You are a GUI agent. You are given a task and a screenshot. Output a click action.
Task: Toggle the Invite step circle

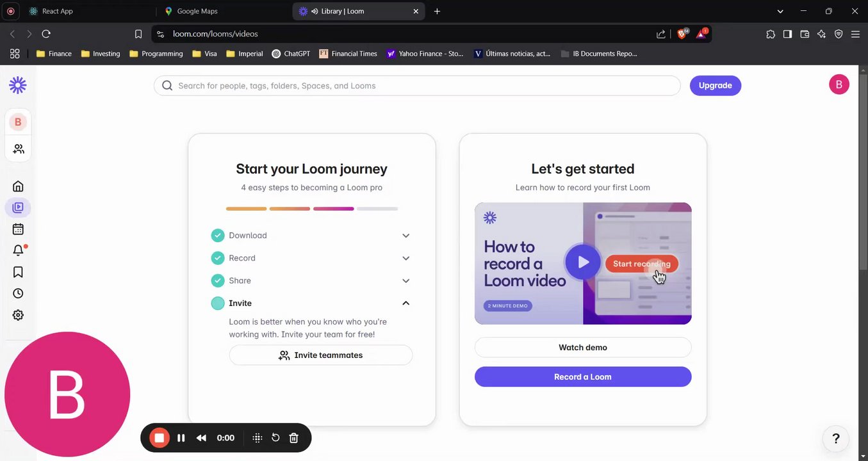click(x=218, y=303)
